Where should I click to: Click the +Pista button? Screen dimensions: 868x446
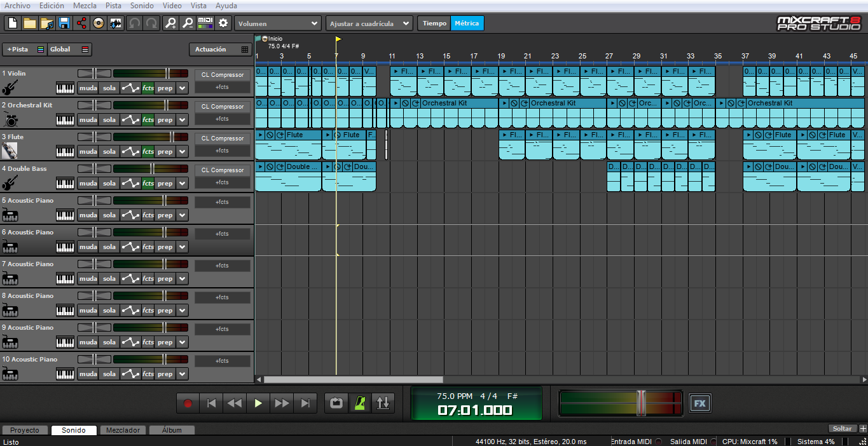click(x=18, y=49)
